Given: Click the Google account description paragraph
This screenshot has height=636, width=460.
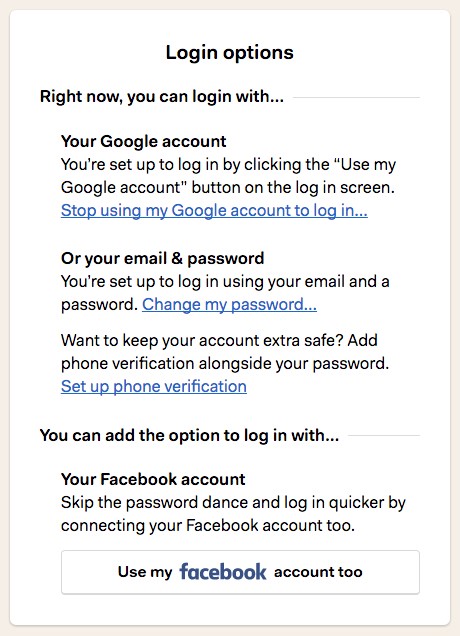Looking at the screenshot, I should 228,176.
